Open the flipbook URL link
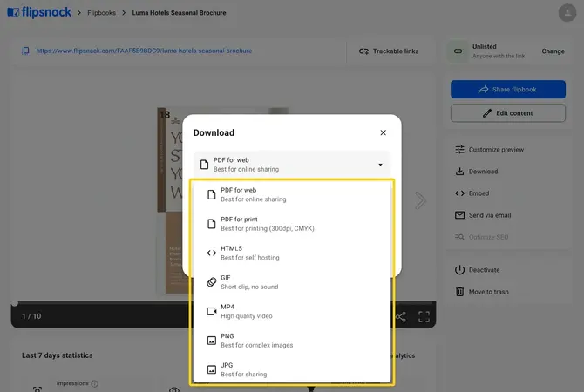The width and height of the screenshot is (584, 392). (x=144, y=51)
